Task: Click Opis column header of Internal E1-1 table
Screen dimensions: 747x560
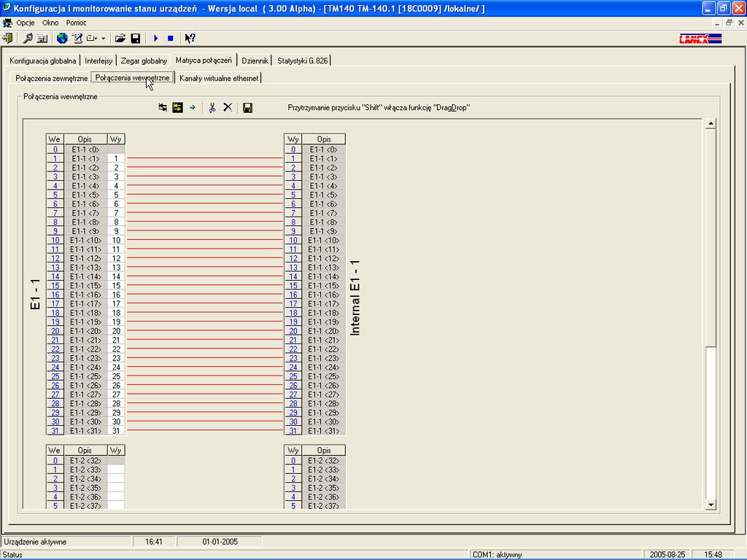Action: [323, 139]
